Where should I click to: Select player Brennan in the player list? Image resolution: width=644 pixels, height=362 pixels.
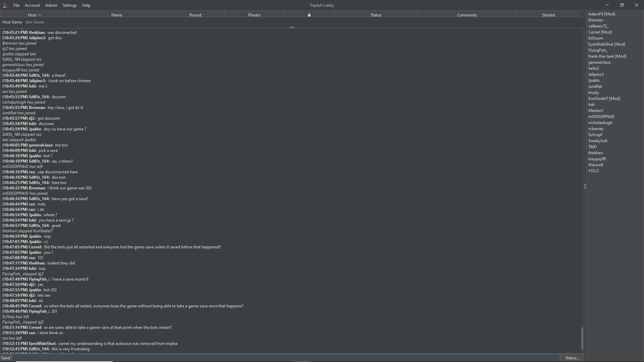(x=595, y=20)
